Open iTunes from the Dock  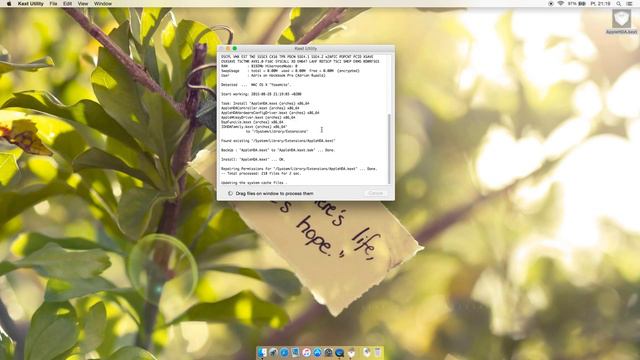307,352
